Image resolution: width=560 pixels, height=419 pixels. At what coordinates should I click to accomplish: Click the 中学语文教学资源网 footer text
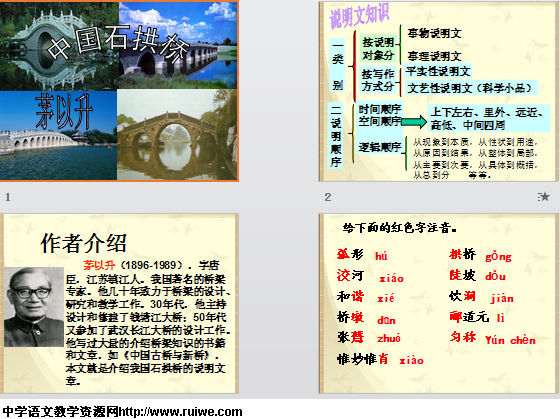point(60,411)
